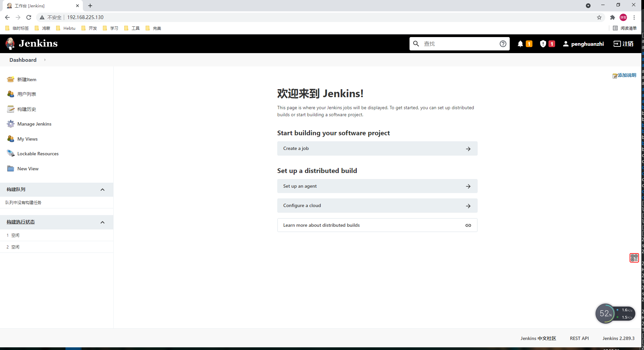Click the 不安全 site security warning
644x350 pixels.
(51, 17)
